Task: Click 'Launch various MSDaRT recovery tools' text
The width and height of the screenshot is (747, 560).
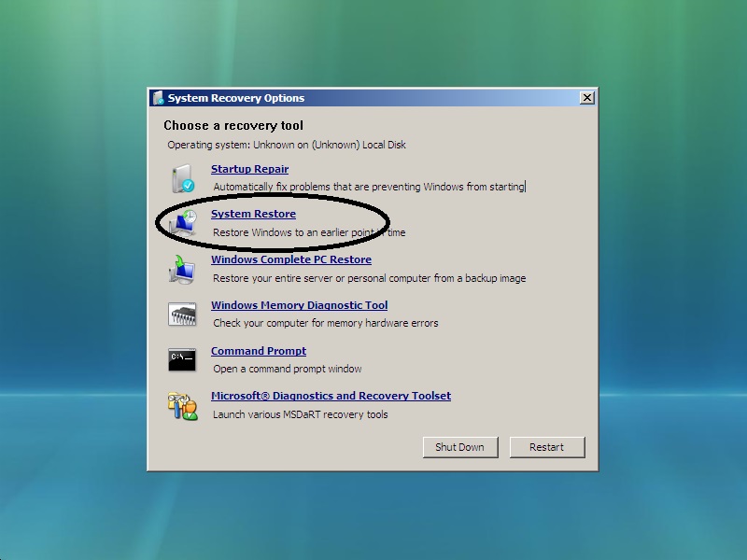Action: pos(300,414)
